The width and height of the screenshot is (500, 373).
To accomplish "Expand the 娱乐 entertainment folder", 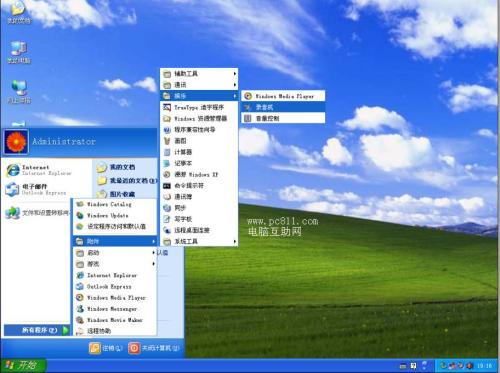I will click(199, 96).
